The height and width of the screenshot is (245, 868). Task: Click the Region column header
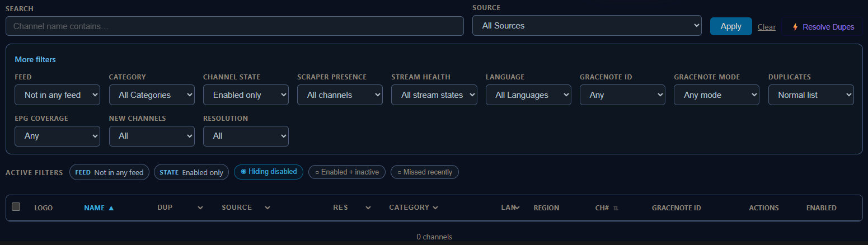(546, 208)
